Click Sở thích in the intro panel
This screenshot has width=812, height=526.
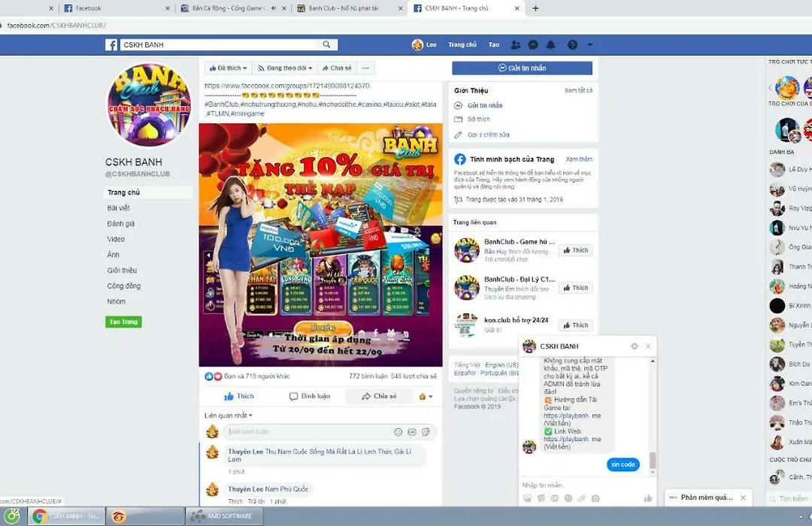tap(478, 119)
